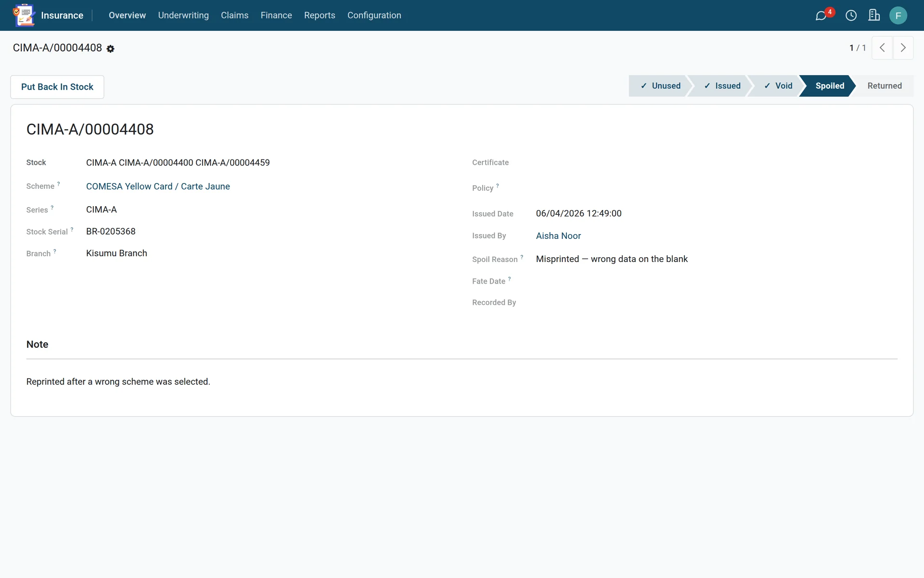The height and width of the screenshot is (578, 924).
Task: Click the Policy help tooltip mark
Action: coord(498,185)
